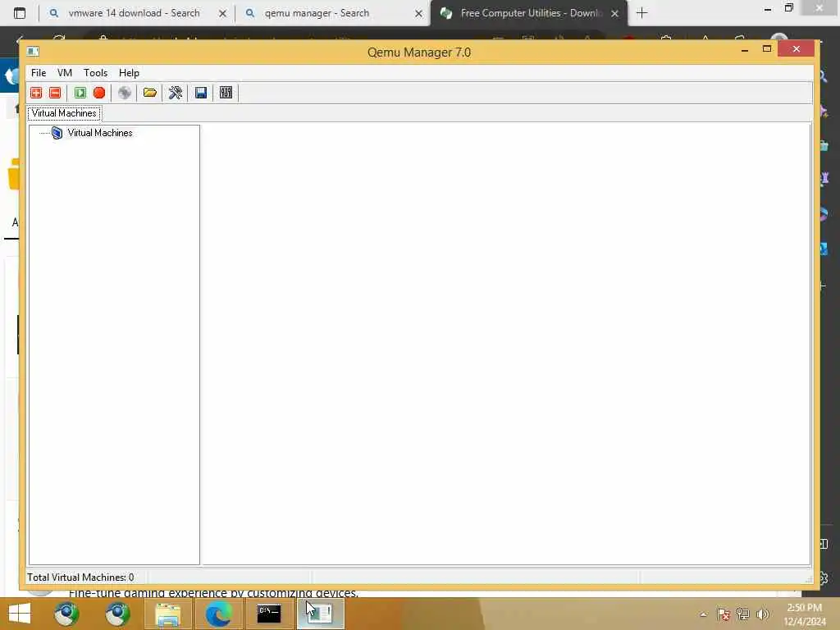Maximize the Qemu Manager window

767,49
